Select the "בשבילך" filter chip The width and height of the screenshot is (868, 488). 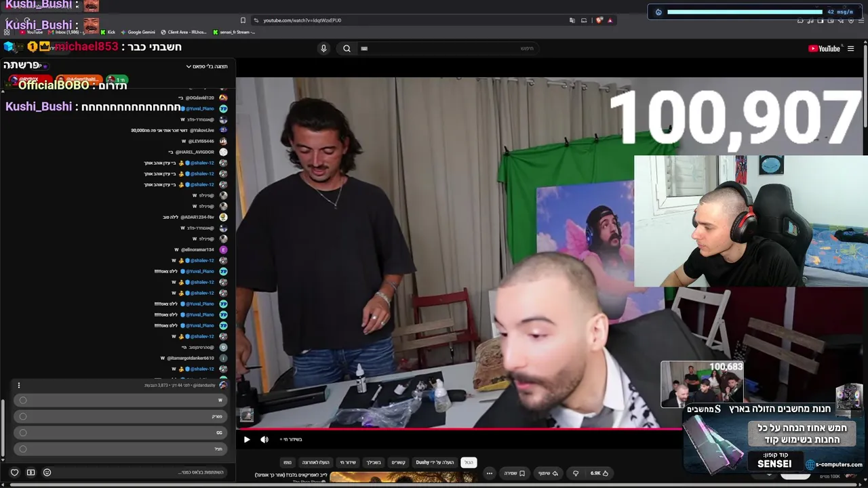point(374,462)
